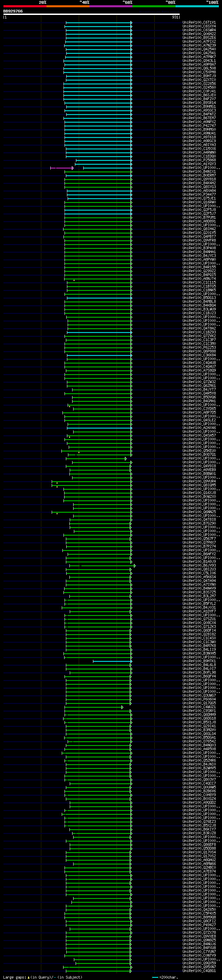Click the cyan 100% identity legend segment
Screen dimensions: 222x980
tap(197, 6)
